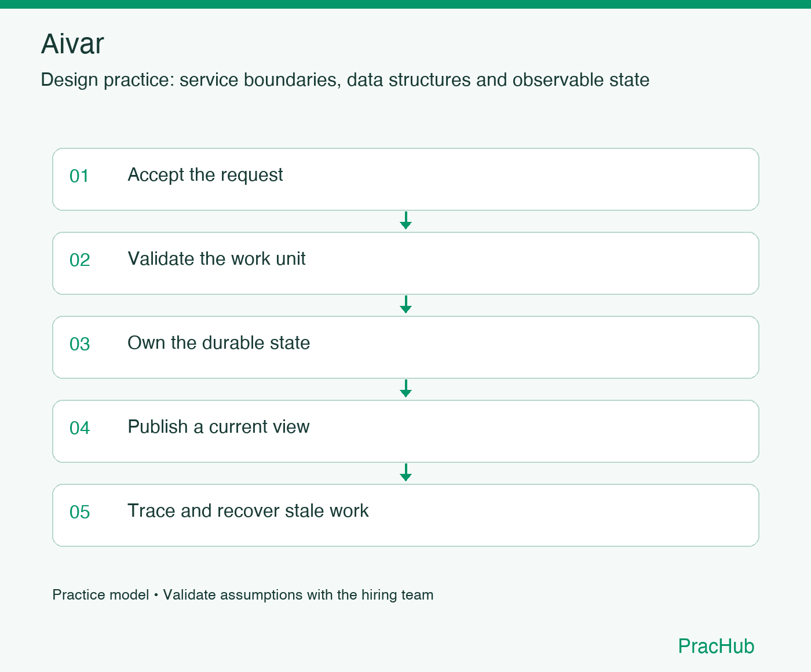Open the PracHub logo link

[716, 646]
